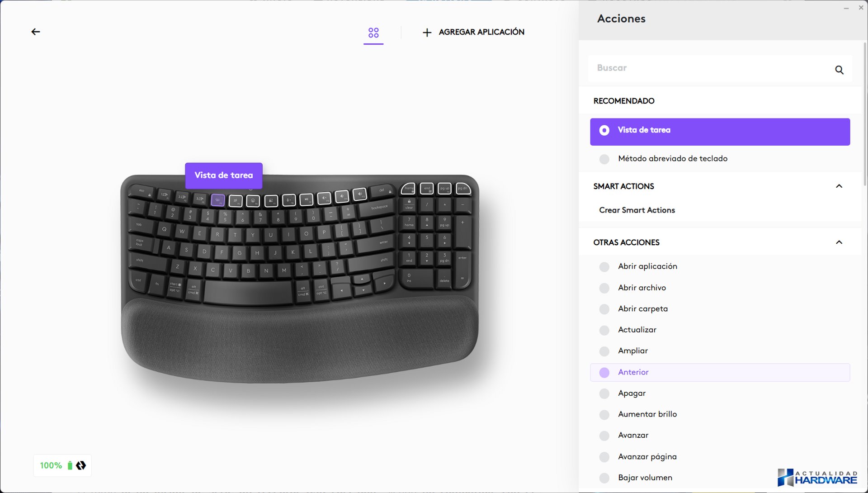Select the emoji key on keyboard
This screenshot has width=868, height=493.
click(x=253, y=200)
